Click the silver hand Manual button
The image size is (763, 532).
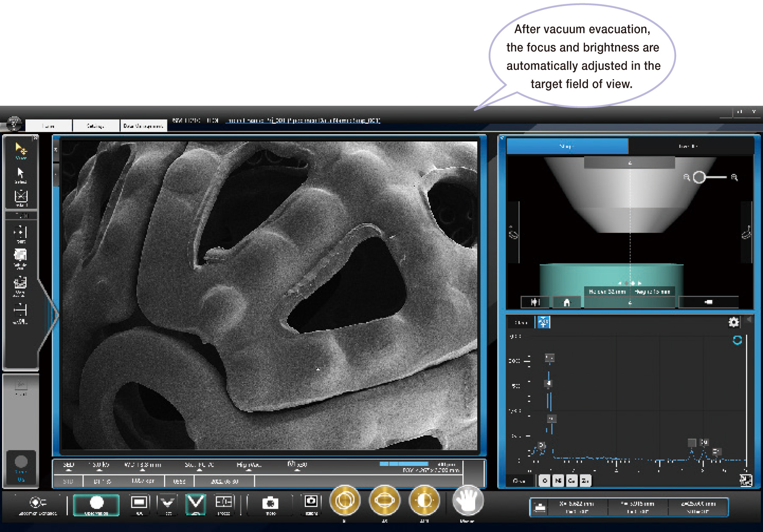tap(468, 501)
